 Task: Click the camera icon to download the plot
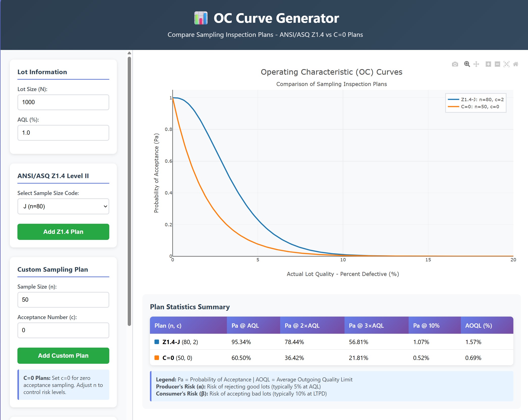[x=455, y=64]
